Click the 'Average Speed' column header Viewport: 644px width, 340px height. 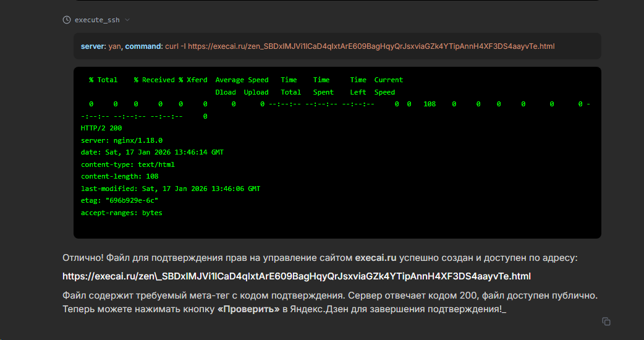(x=242, y=80)
